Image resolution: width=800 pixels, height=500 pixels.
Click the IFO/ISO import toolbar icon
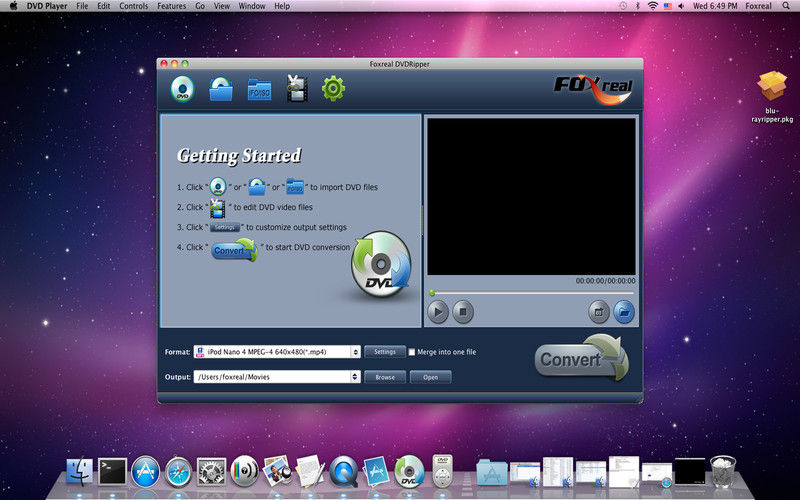[x=259, y=90]
